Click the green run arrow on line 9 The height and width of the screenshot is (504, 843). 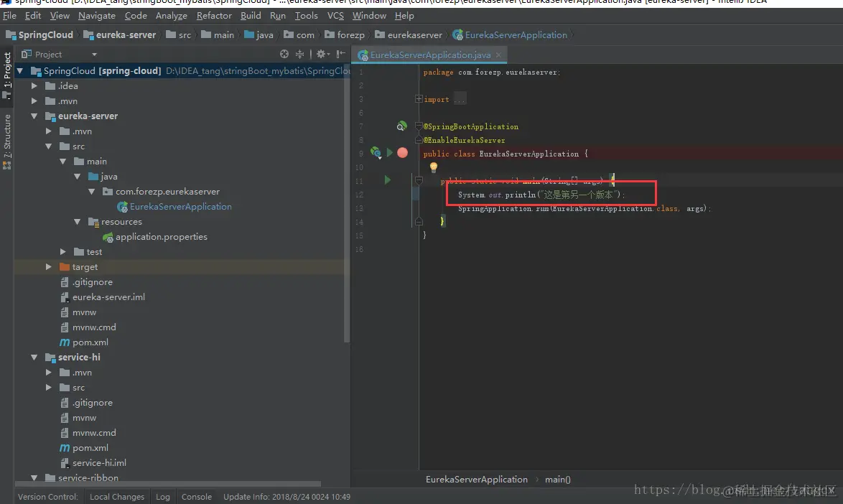[x=390, y=153]
